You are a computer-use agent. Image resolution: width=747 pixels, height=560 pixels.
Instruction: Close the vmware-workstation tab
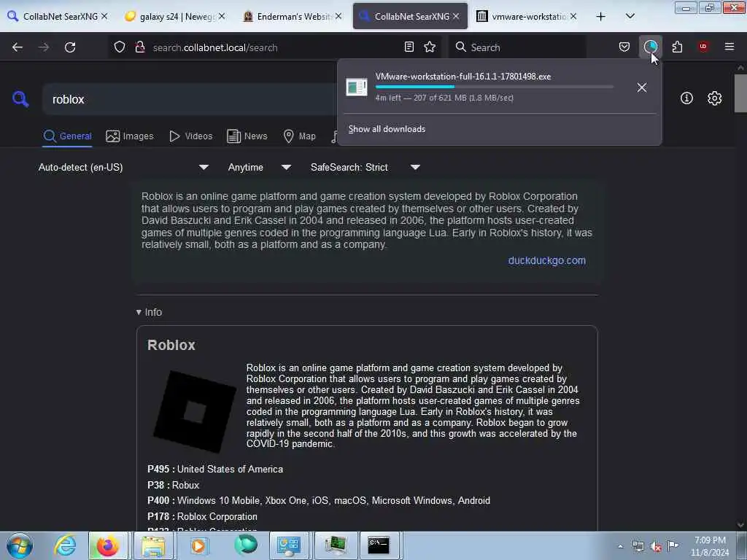coord(573,16)
